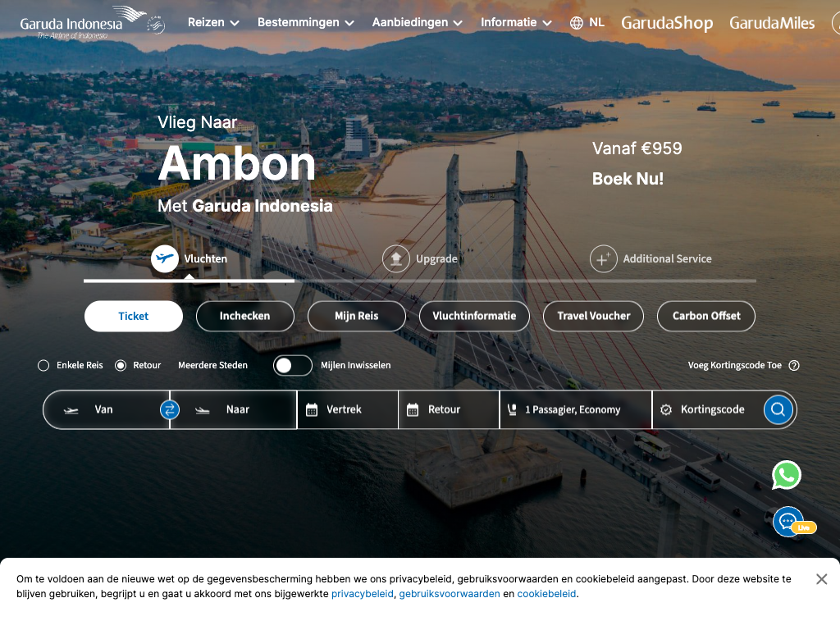Select the Vluchtinformatie pill tab
This screenshot has height=630, width=840.
click(474, 316)
